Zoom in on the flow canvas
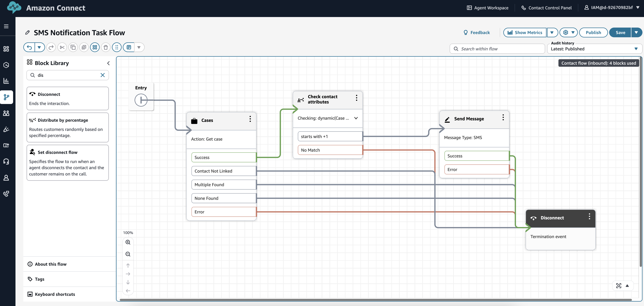This screenshot has width=644, height=306. 128,242
